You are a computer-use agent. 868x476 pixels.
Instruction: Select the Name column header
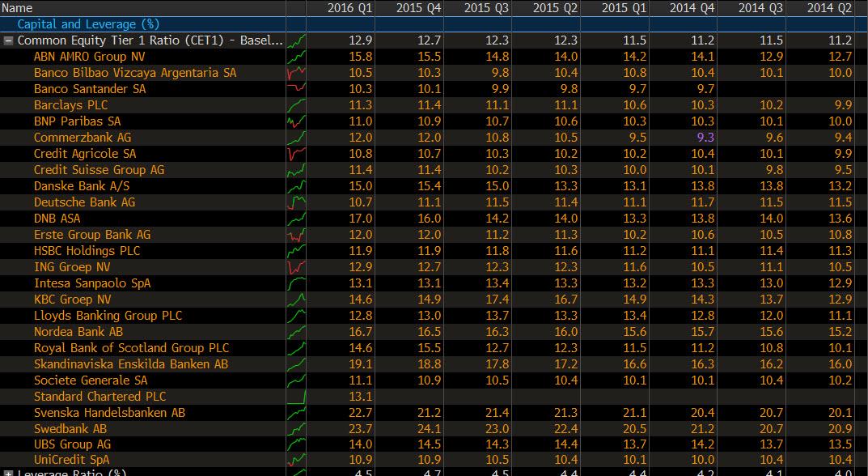coord(143,8)
